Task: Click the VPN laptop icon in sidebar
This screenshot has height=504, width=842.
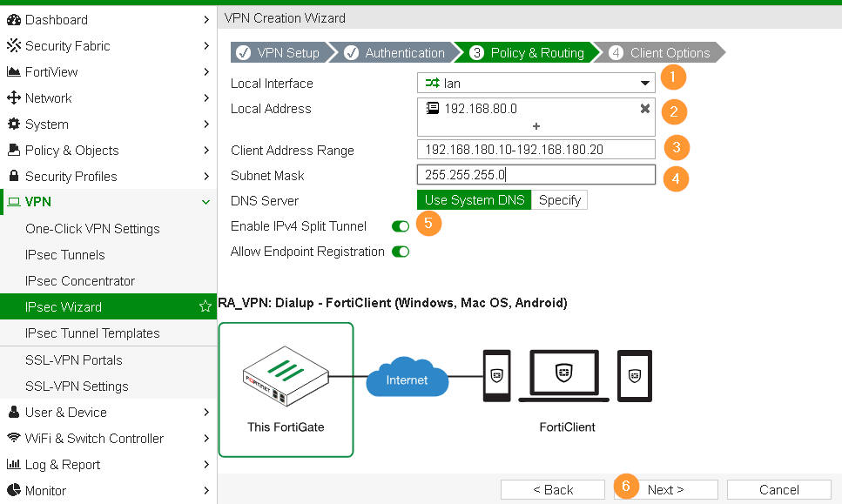Action: tap(14, 202)
